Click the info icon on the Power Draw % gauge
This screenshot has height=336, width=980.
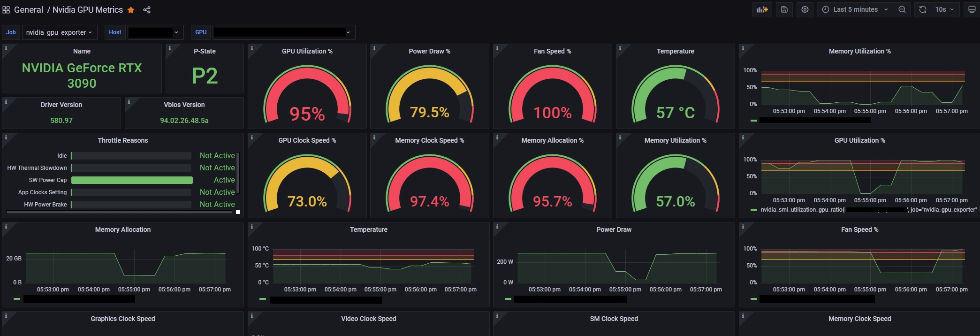point(374,48)
